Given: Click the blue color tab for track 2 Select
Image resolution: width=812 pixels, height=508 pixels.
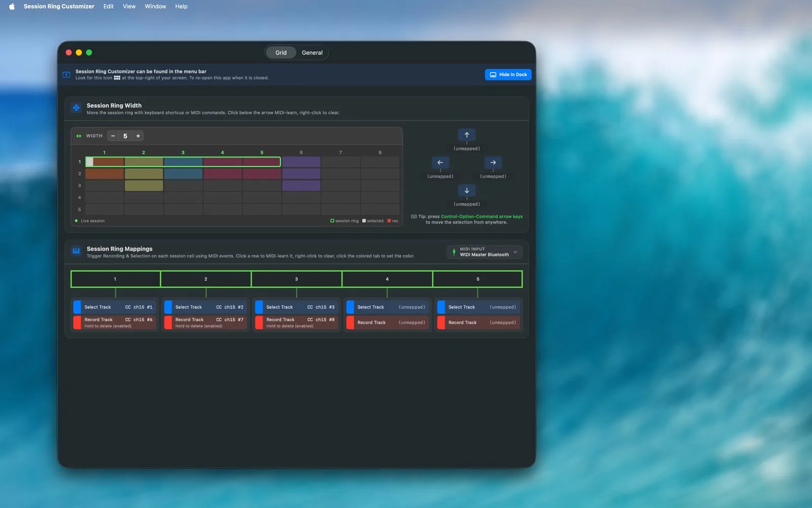Looking at the screenshot, I should [168, 307].
